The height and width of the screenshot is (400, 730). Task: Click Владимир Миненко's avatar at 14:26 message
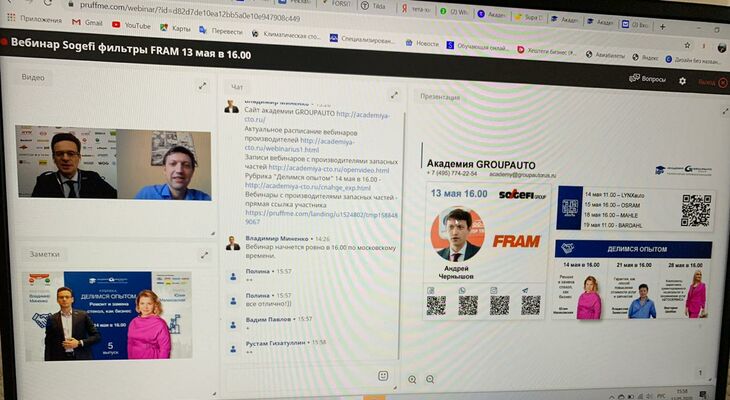[x=232, y=244]
